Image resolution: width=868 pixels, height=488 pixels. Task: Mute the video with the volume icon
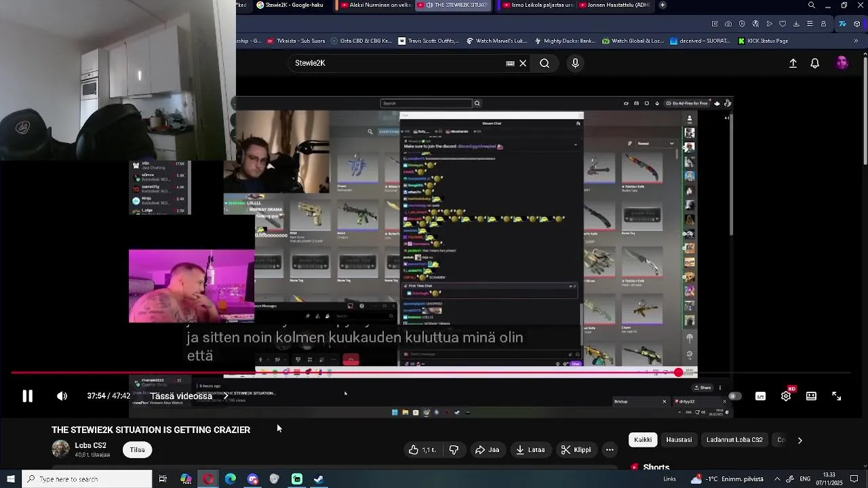pyautogui.click(x=62, y=396)
